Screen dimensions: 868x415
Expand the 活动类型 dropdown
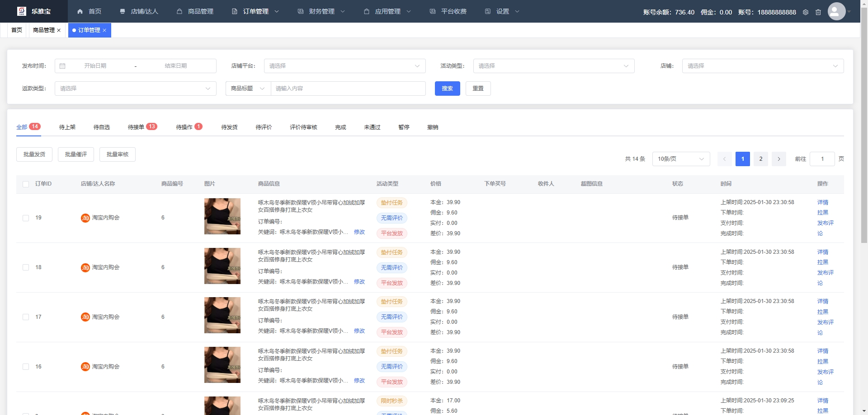coord(553,66)
